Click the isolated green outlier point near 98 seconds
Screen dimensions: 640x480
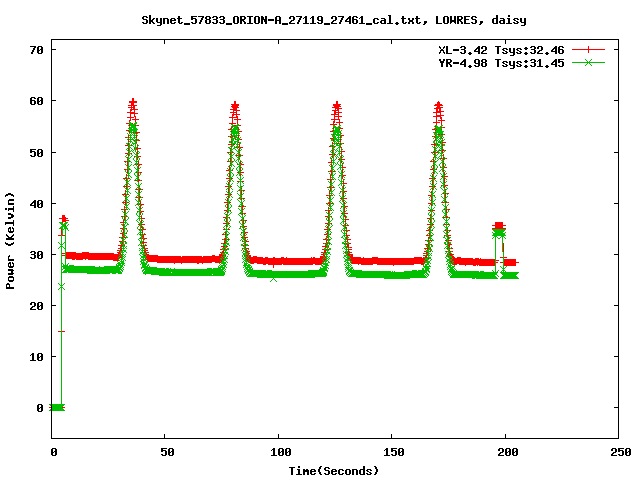pos(273,279)
